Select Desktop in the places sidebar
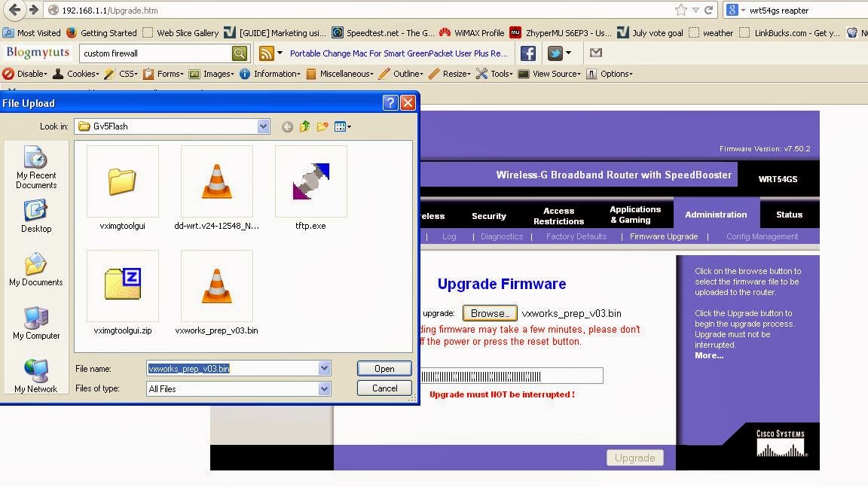Image resolution: width=868 pixels, height=487 pixels. click(36, 216)
